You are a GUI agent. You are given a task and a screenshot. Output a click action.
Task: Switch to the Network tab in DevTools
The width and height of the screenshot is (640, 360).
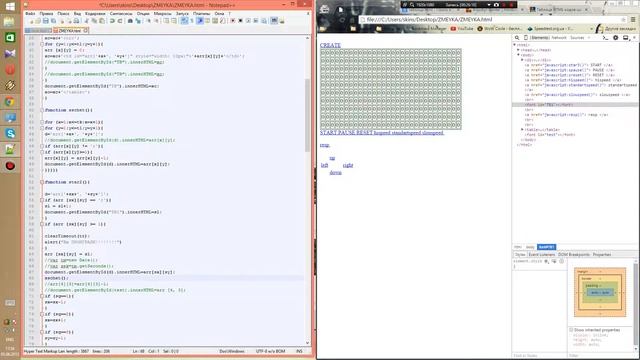click(559, 38)
